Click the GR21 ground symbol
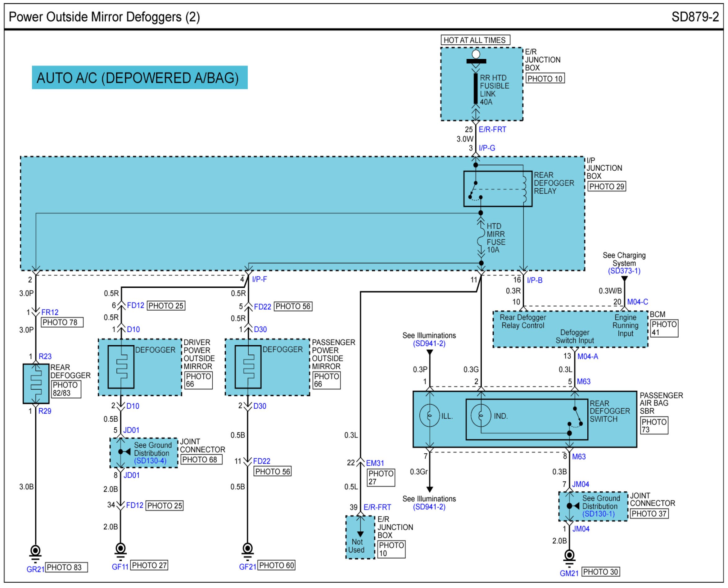This screenshot has width=728, height=588. coord(35,552)
